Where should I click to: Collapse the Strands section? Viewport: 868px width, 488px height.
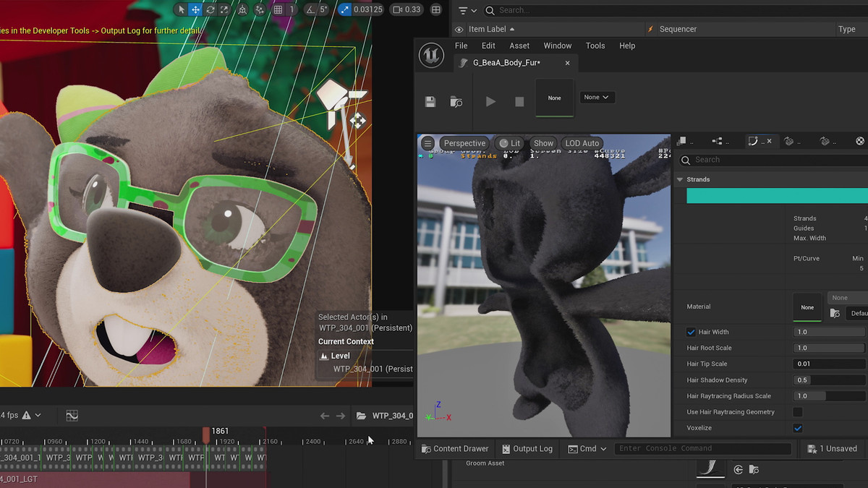[x=680, y=179]
